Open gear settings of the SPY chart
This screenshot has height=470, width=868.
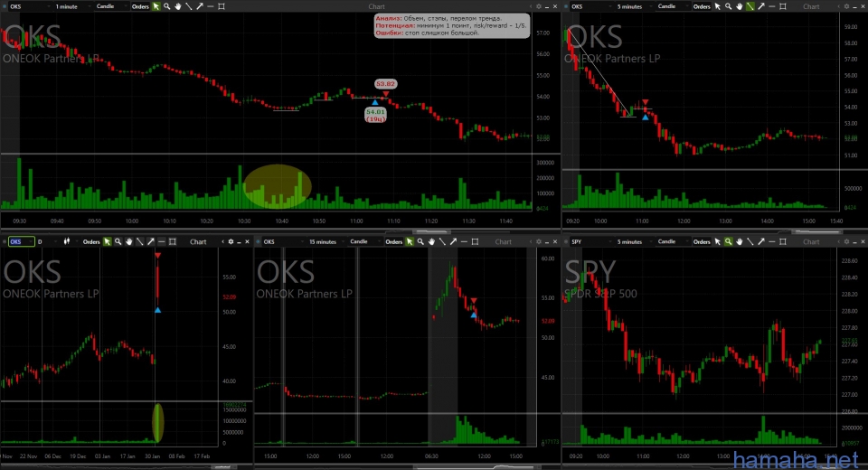846,242
